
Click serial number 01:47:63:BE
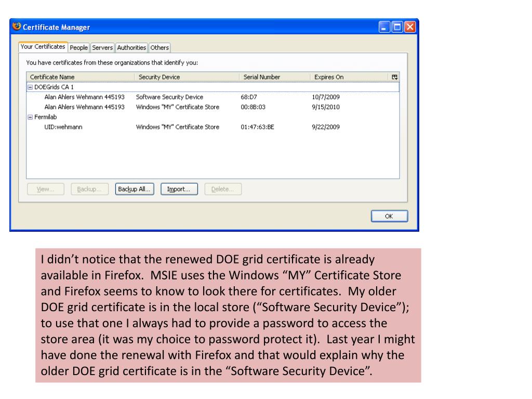pyautogui.click(x=257, y=127)
